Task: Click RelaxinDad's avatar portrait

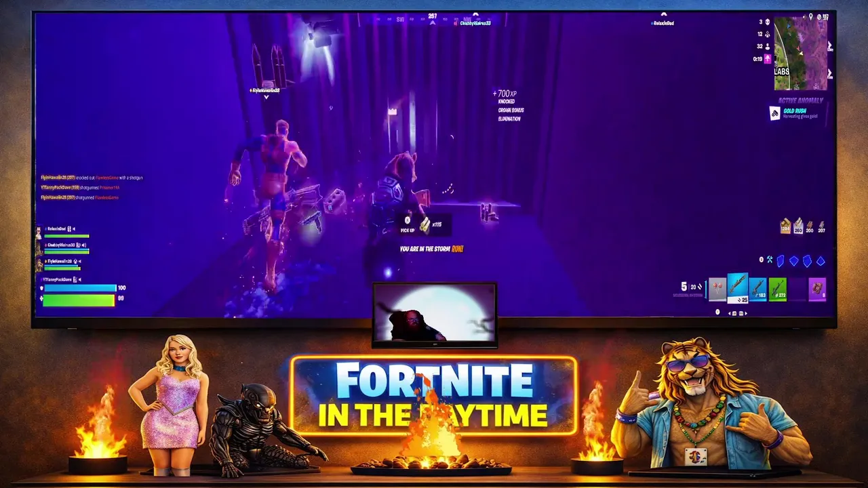Action: [39, 232]
